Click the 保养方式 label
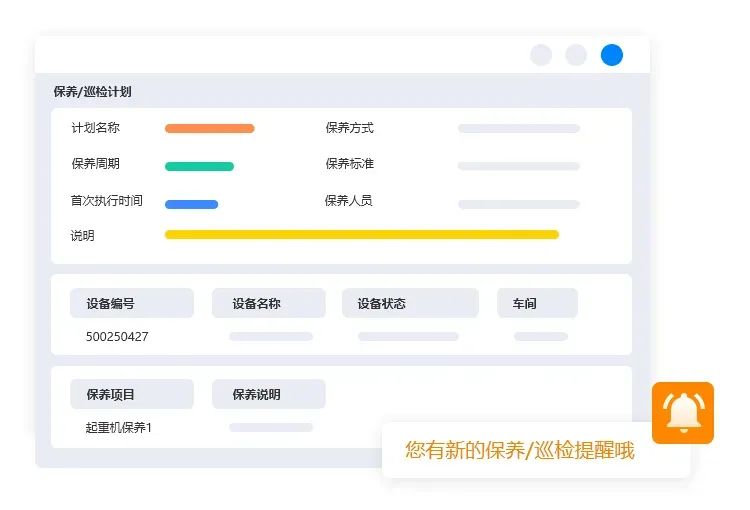Screen dimensions: 750x510 pyautogui.click(x=350, y=128)
